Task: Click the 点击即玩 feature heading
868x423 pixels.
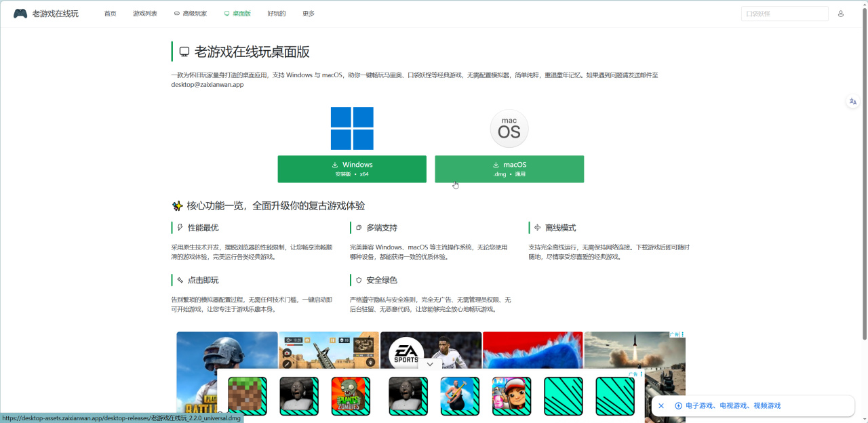Action: (203, 280)
